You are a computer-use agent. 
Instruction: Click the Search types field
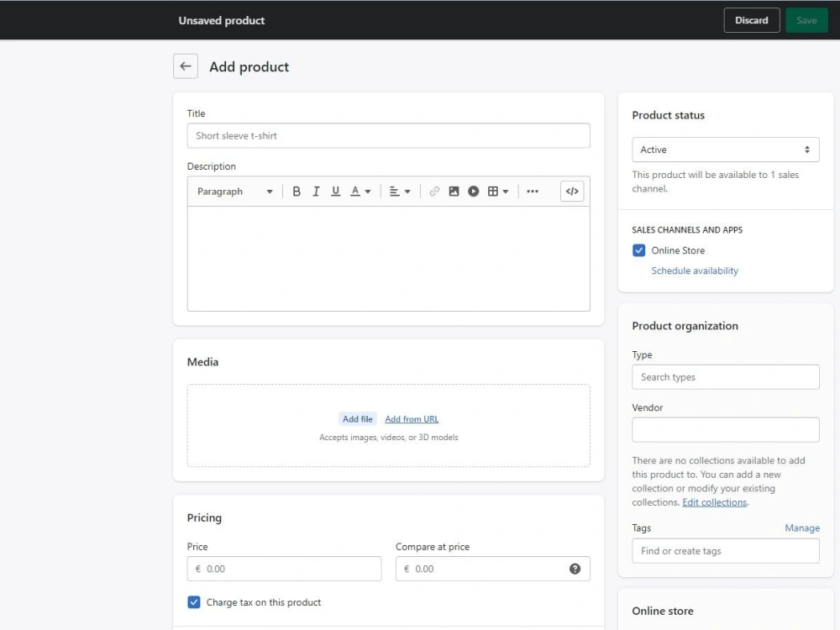[x=726, y=377]
